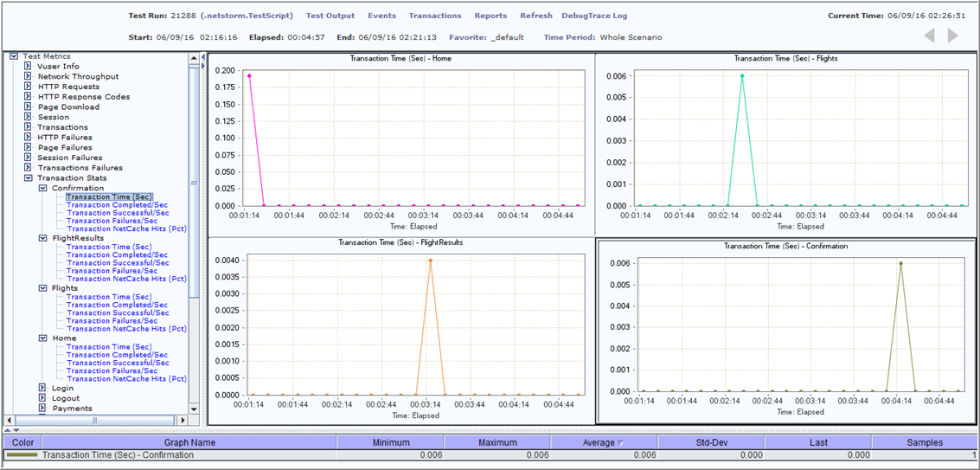Select the FlightResults transaction time graph
Screen dimensions: 980x470
400,331
